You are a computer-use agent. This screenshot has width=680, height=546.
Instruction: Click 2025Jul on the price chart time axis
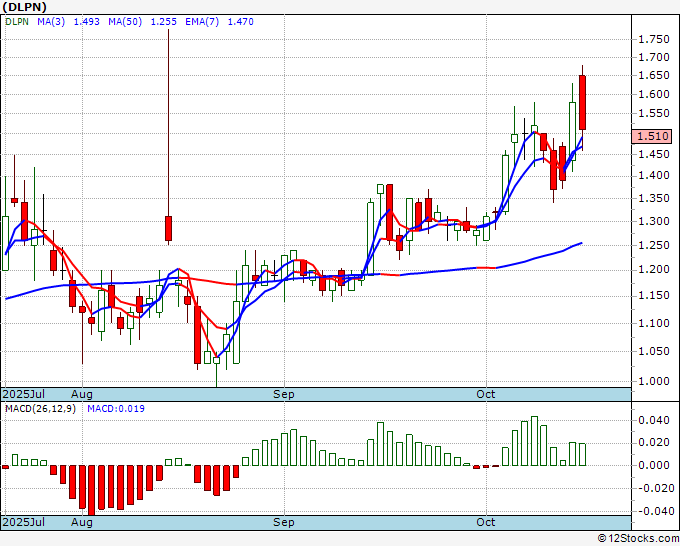point(24,394)
